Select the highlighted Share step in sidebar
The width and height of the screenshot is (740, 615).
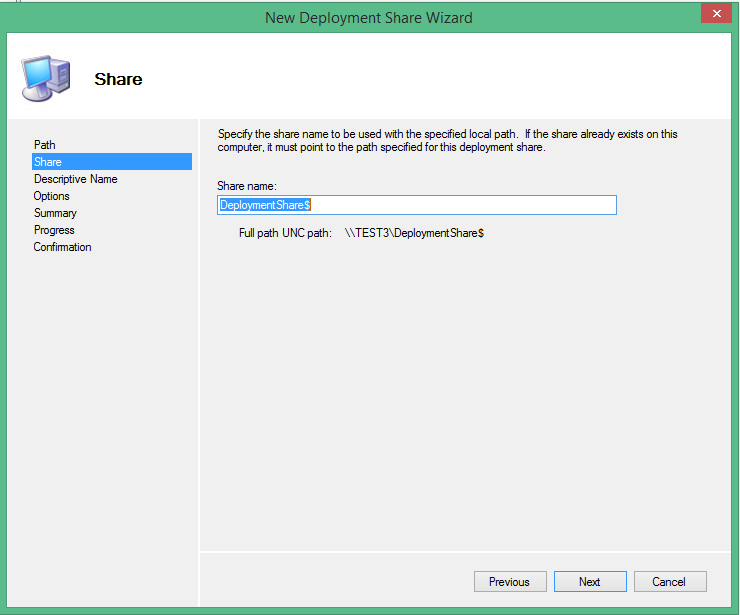(x=48, y=162)
